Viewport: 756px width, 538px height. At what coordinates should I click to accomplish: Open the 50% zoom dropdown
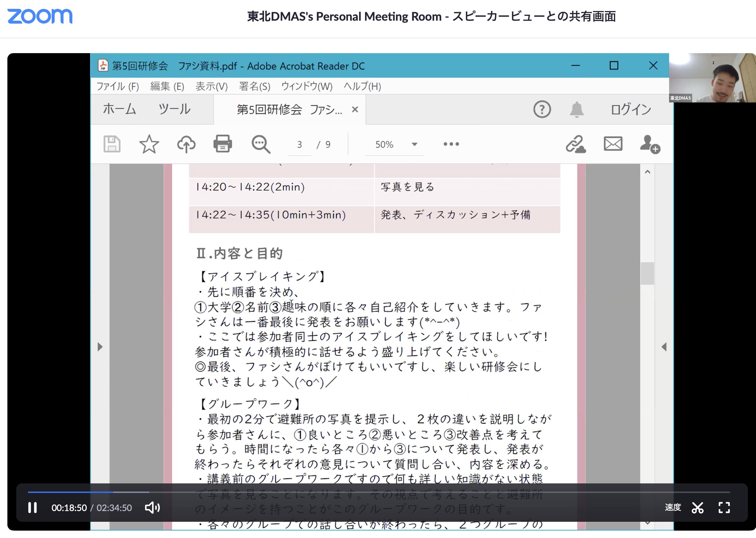click(x=395, y=144)
